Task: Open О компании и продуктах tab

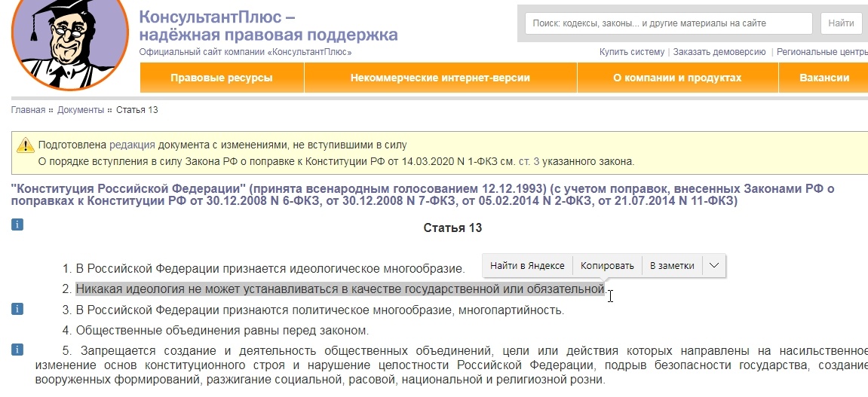Action: [x=677, y=78]
